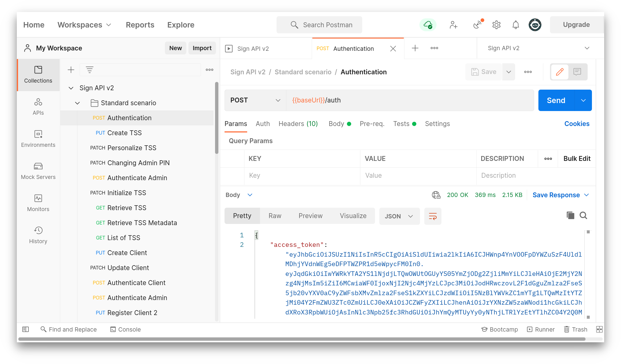
Task: Click the New button
Action: [x=176, y=48]
